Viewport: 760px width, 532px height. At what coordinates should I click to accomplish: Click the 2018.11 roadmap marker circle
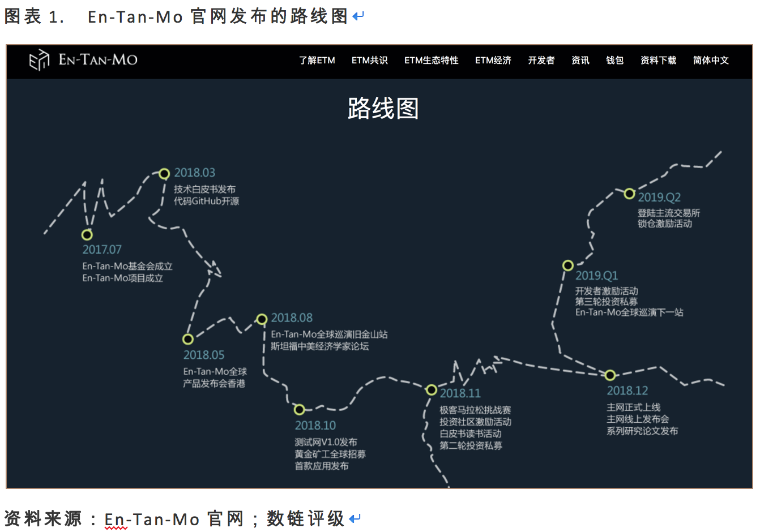click(432, 389)
